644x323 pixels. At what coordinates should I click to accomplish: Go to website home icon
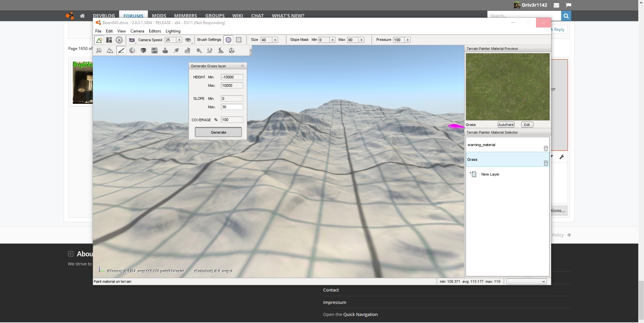(82, 16)
